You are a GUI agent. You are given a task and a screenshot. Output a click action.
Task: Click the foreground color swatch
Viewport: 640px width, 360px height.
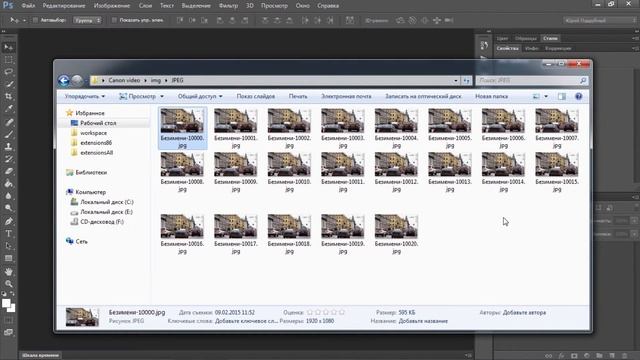coord(6,303)
